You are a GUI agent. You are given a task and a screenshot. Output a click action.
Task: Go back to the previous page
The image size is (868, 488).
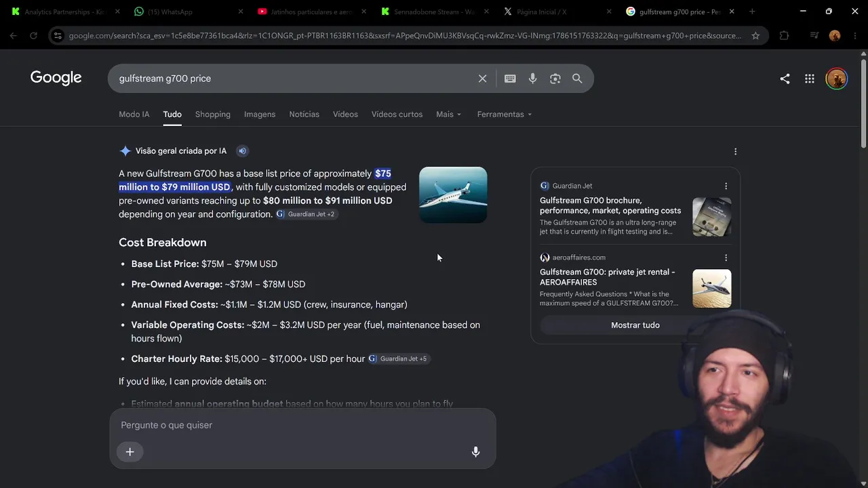point(14,36)
